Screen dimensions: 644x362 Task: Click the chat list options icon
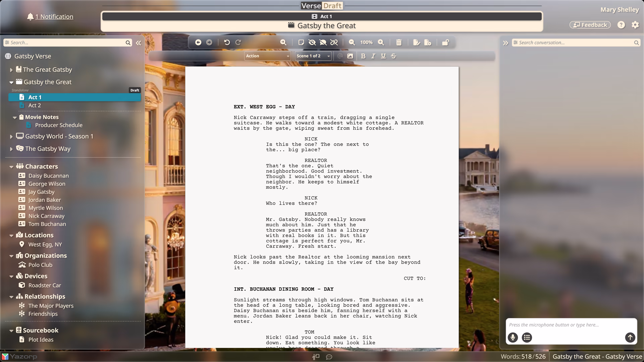tap(527, 337)
